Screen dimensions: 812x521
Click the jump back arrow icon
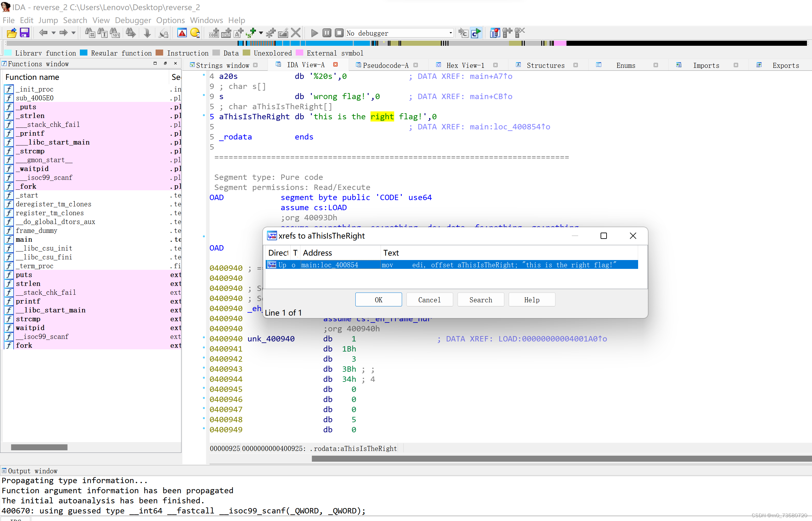pos(43,33)
